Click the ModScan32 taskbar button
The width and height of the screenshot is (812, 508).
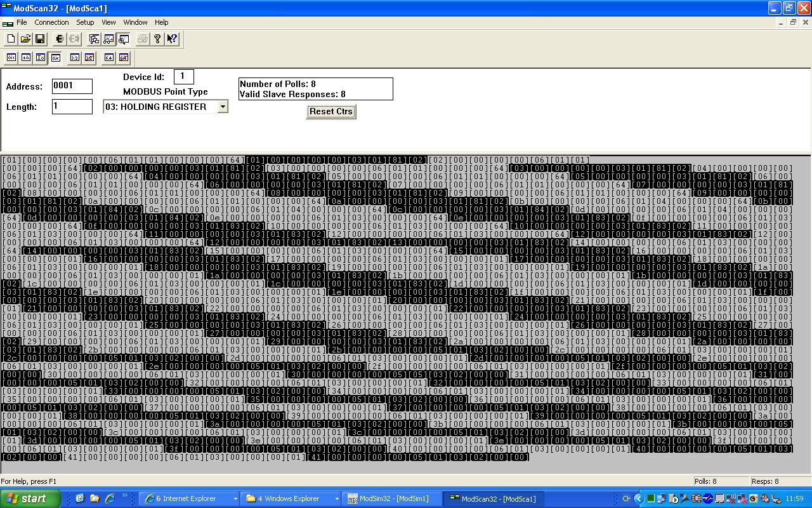494,498
